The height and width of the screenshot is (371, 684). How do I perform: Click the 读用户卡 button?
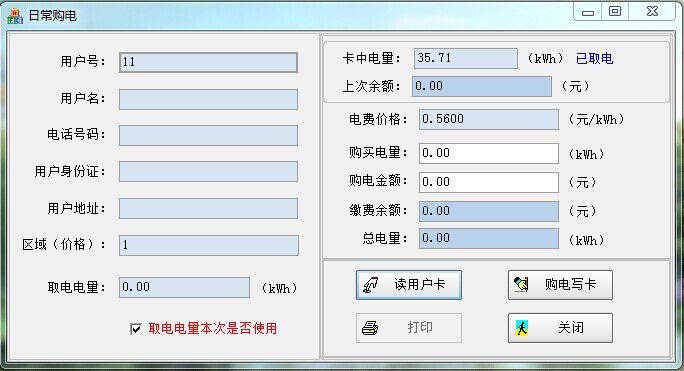[x=409, y=285]
